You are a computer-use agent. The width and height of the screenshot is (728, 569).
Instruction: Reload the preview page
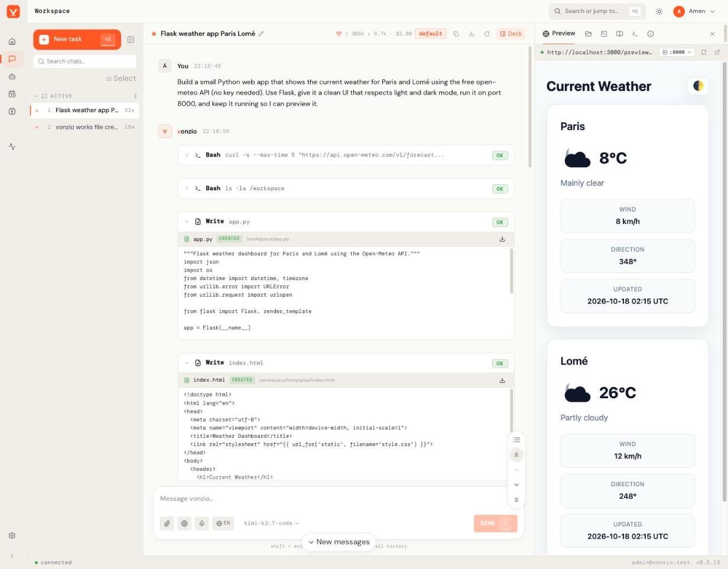pos(703,52)
